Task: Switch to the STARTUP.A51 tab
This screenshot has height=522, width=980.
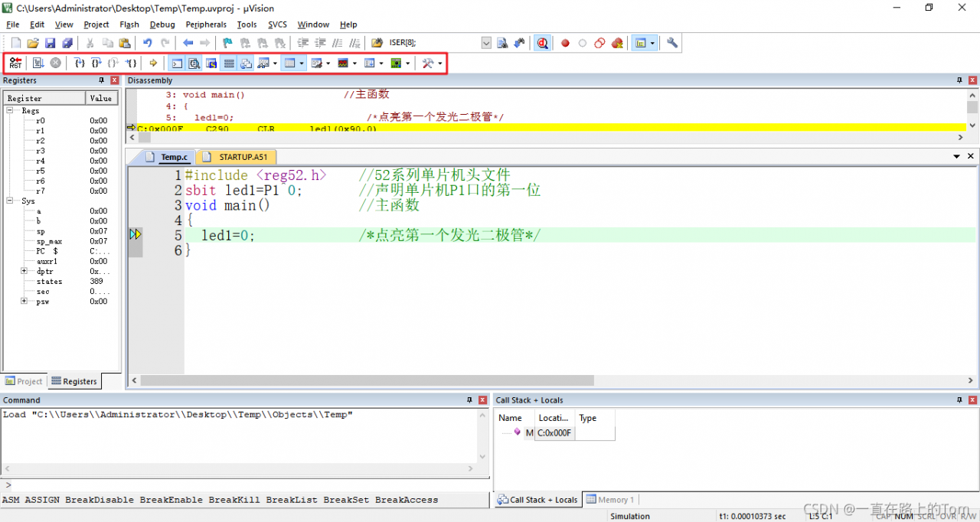Action: [235, 157]
